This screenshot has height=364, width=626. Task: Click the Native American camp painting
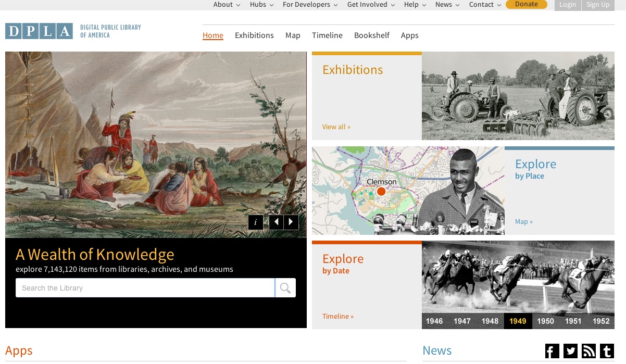(x=156, y=145)
